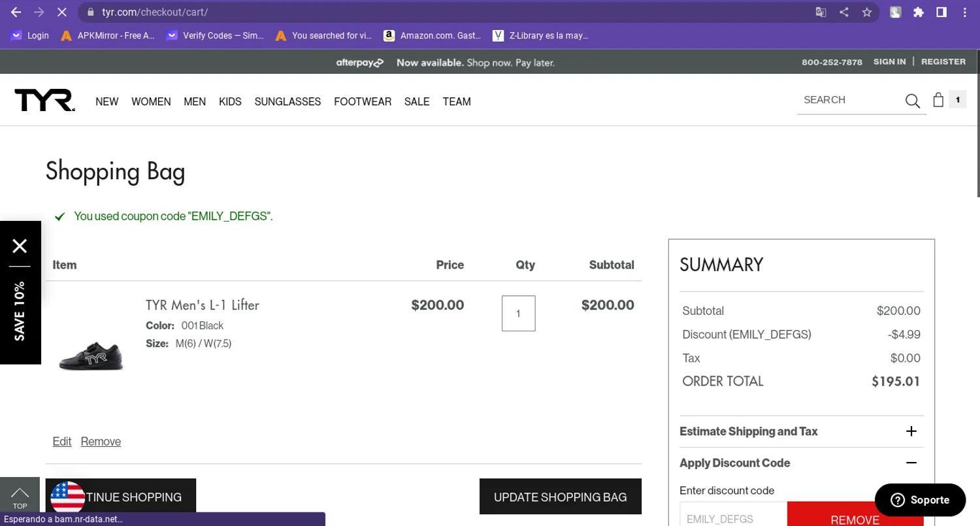Open Verify Codes bookmark
Image resolution: width=980 pixels, height=526 pixels.
coord(215,35)
